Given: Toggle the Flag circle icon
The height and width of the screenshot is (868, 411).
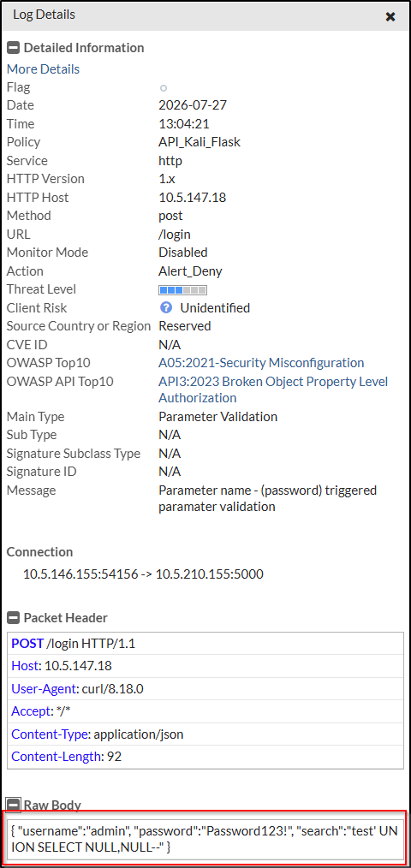Looking at the screenshot, I should (x=164, y=87).
